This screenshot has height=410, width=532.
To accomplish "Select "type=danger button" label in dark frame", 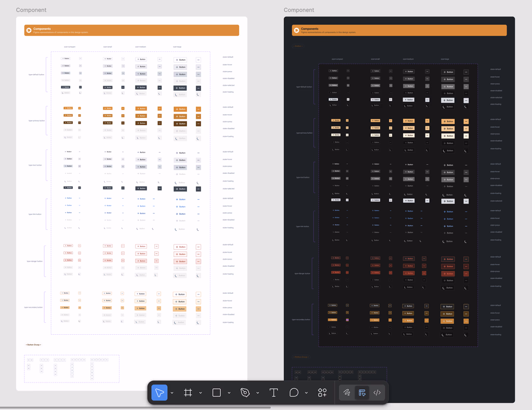I will coord(303,274).
